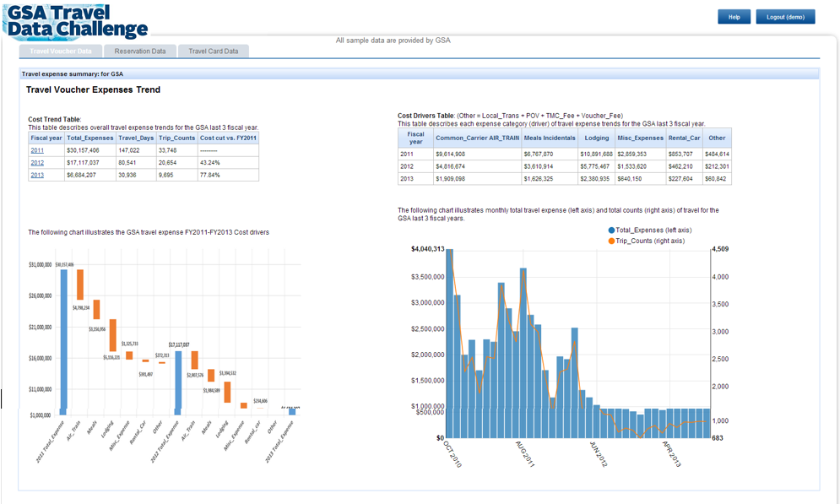Select the $6,684,207 total expenses cell
Screen dimensions: 840x504
click(x=90, y=175)
